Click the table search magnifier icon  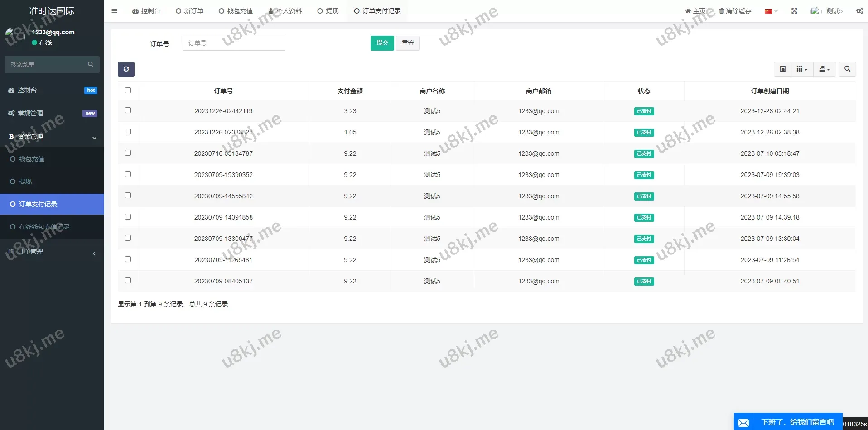[847, 69]
